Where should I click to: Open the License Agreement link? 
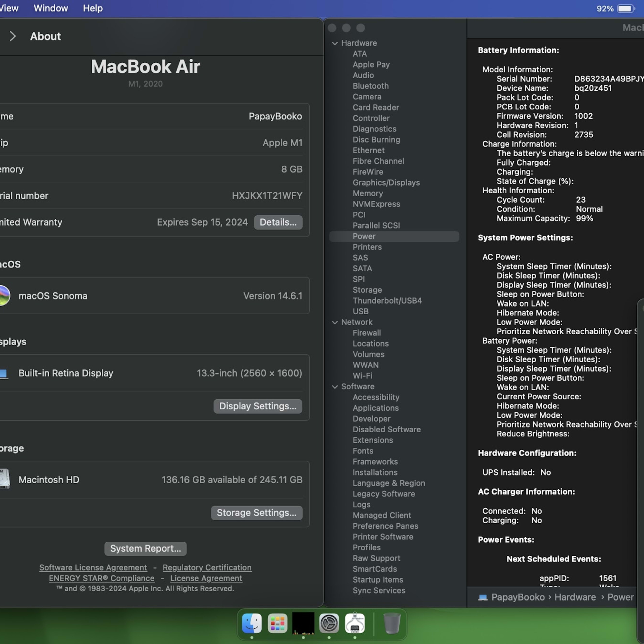point(206,578)
